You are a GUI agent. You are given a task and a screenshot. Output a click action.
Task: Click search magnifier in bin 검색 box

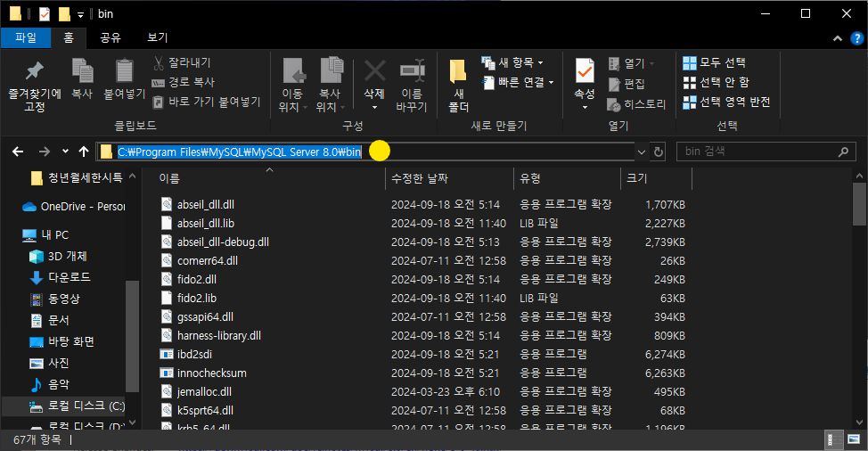[843, 152]
